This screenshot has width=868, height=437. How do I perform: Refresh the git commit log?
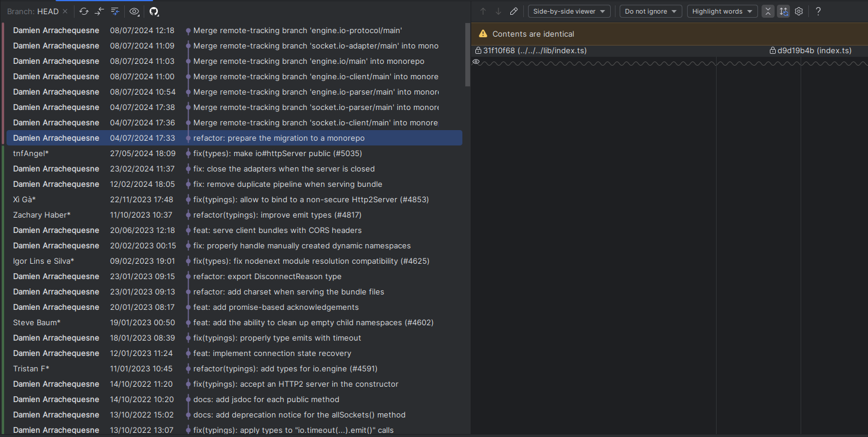click(83, 11)
